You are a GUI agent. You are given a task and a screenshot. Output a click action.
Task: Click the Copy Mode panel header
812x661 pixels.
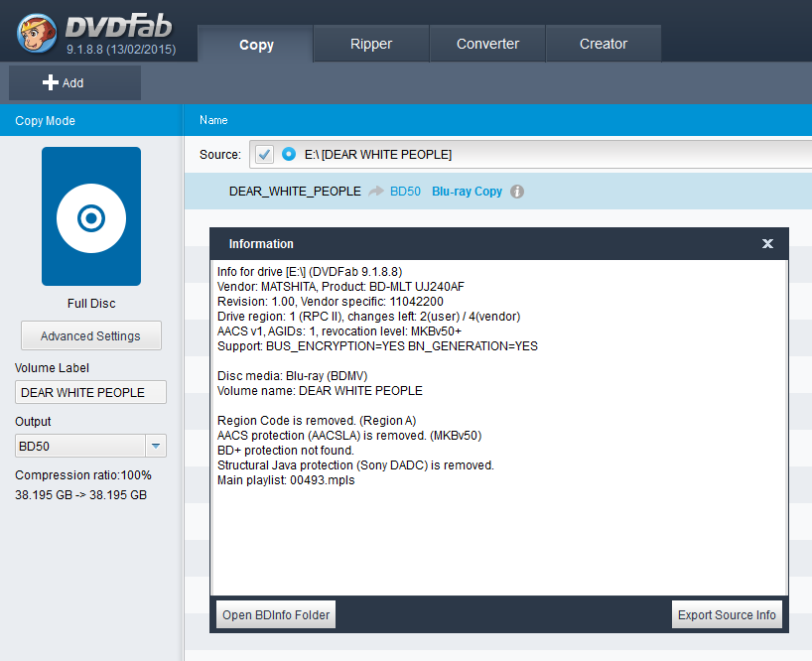(x=91, y=121)
